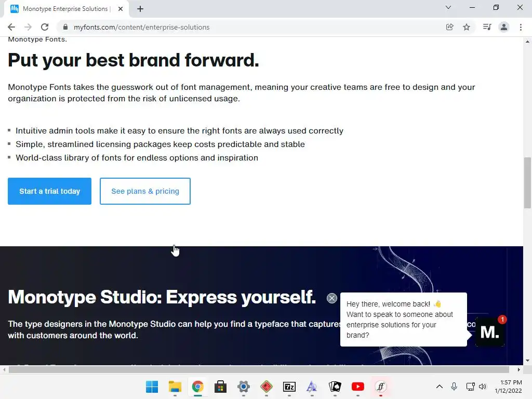Open the volume tray icon

coord(483,387)
